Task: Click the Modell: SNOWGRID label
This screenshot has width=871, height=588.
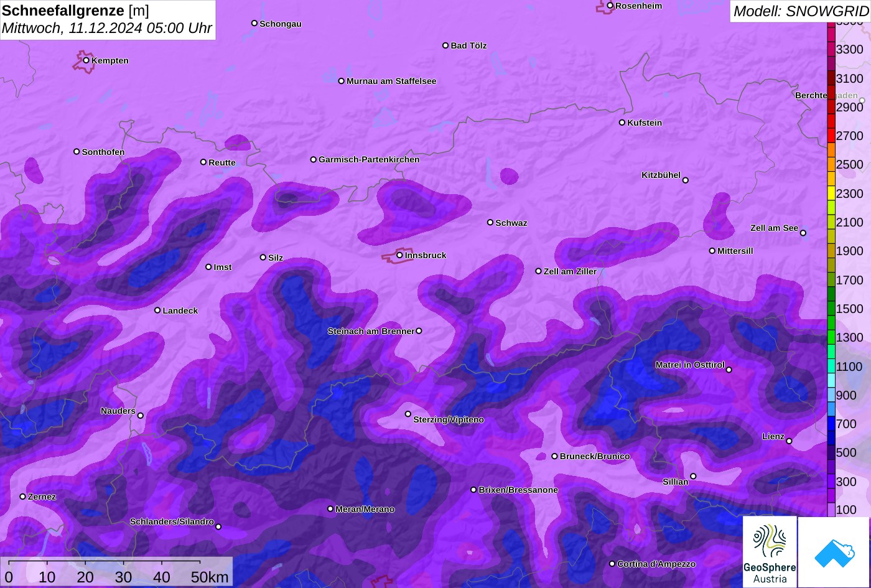Action: [x=801, y=11]
